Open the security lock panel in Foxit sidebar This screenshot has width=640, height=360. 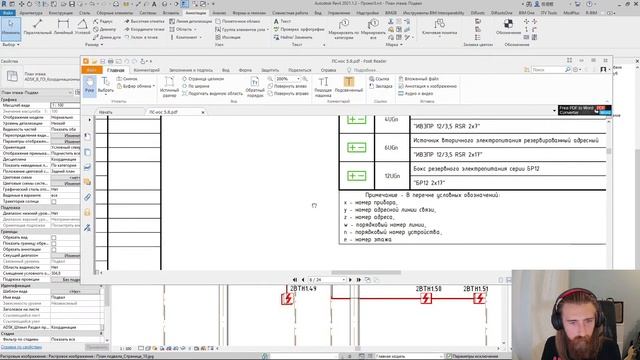pyautogui.click(x=87, y=212)
